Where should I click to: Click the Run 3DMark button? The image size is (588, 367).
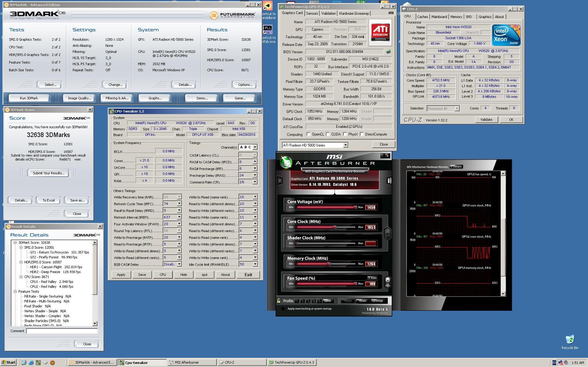29,98
